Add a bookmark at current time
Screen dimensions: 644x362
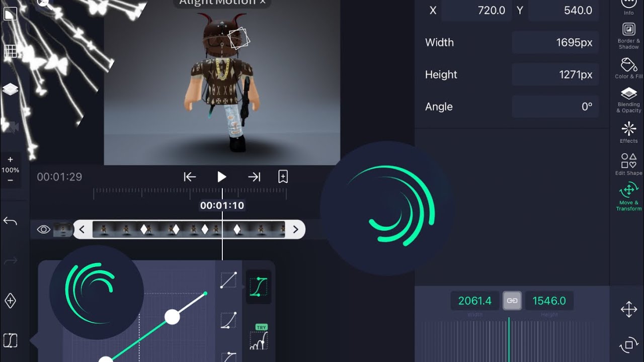pos(283,176)
